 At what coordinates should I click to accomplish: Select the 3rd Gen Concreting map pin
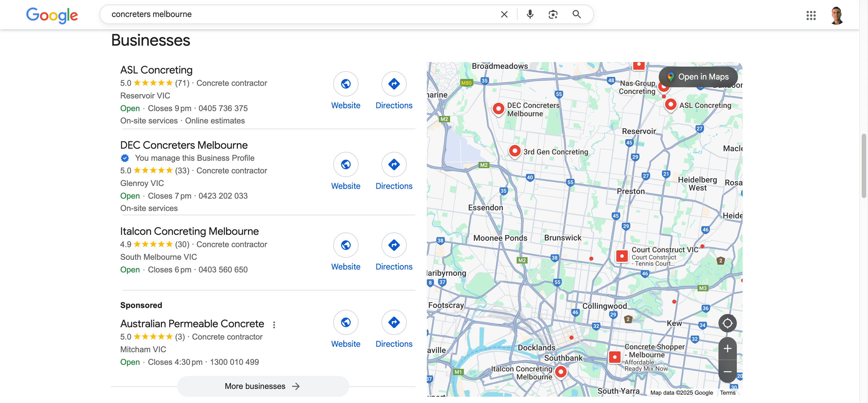coord(515,150)
